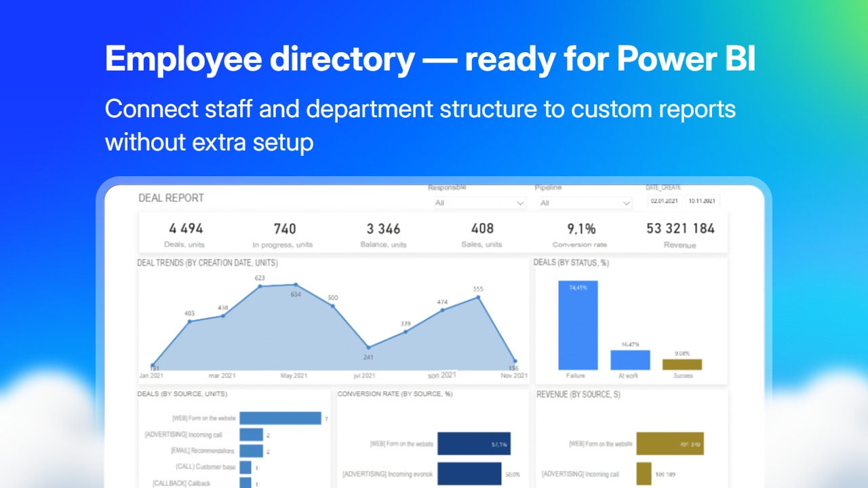Select the 109 189 bar in Revenue by Source
The image size is (868, 488).
tap(644, 474)
